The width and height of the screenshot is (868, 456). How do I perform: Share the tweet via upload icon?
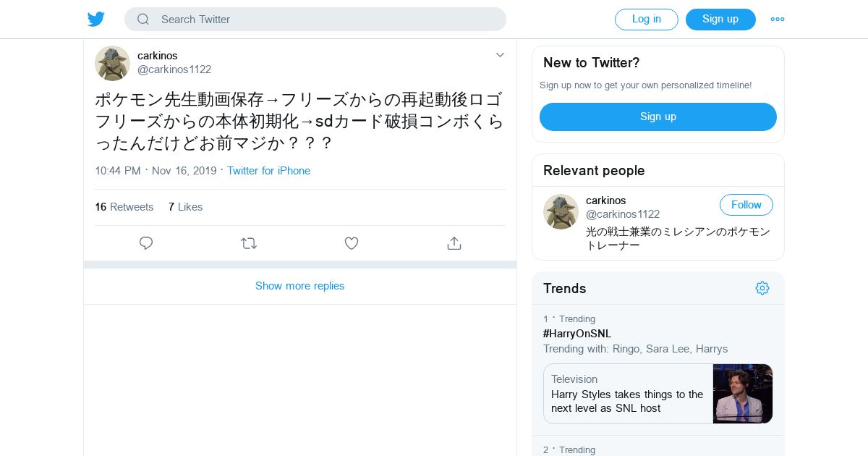(454, 243)
